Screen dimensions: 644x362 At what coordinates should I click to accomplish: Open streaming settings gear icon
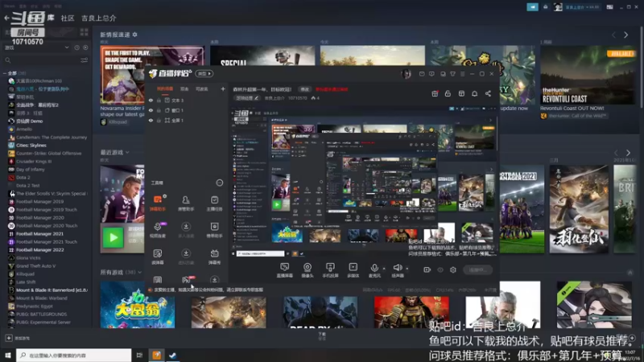pyautogui.click(x=453, y=269)
